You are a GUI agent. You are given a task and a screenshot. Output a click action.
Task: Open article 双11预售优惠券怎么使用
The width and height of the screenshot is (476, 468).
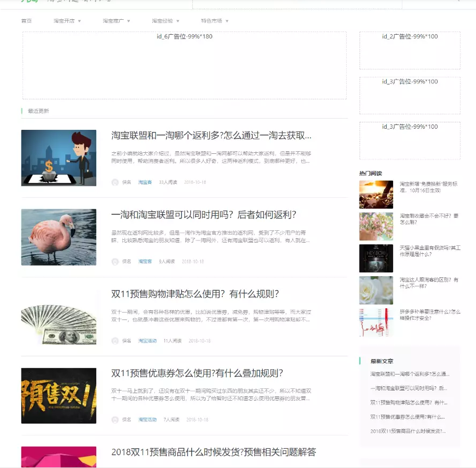coord(197,373)
